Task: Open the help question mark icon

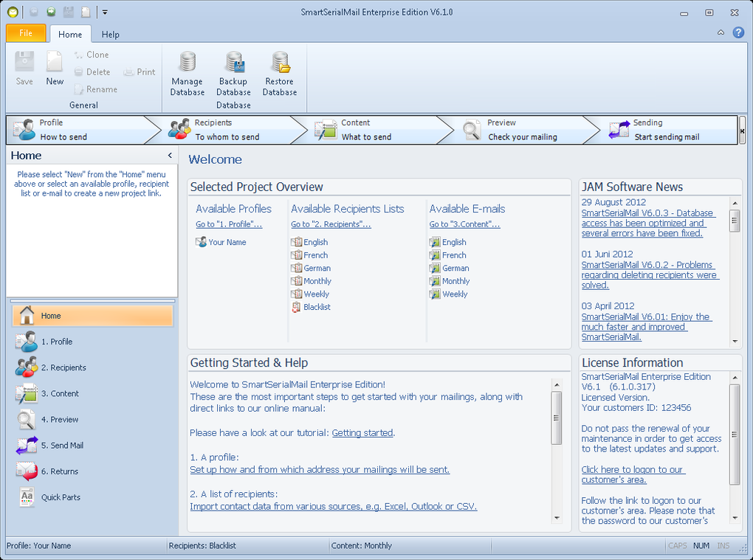Action: tap(738, 32)
